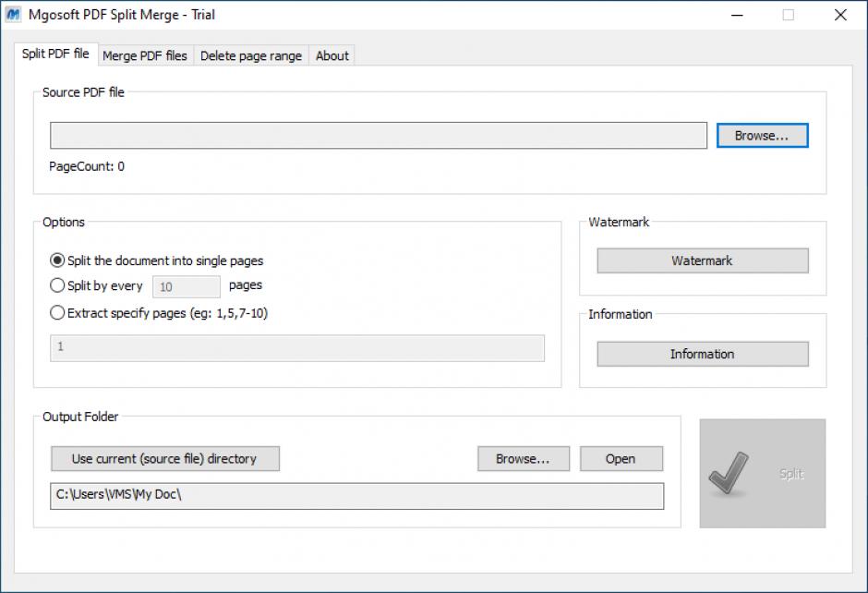The image size is (868, 593).
Task: Click the Mgosoft app icon in title bar
Action: click(x=13, y=15)
